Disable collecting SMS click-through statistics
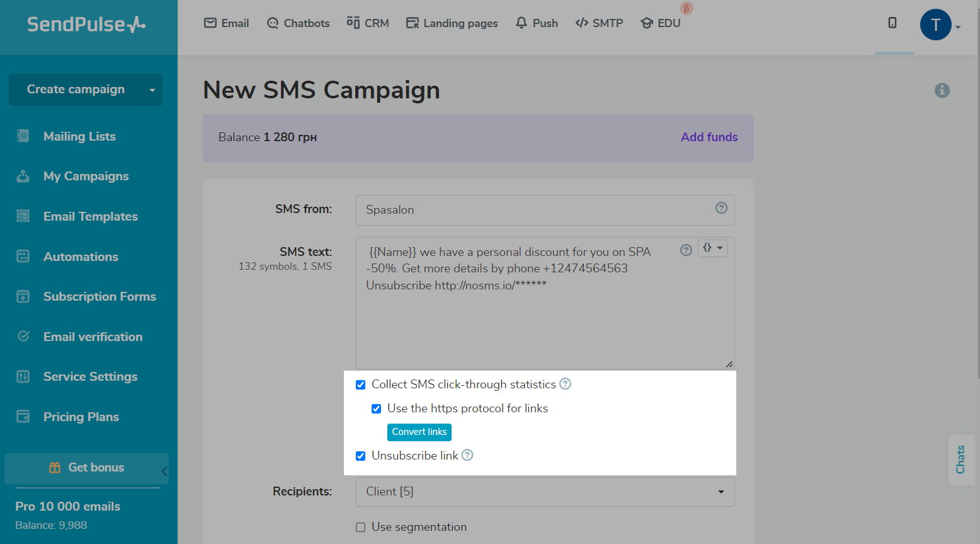 coord(360,384)
